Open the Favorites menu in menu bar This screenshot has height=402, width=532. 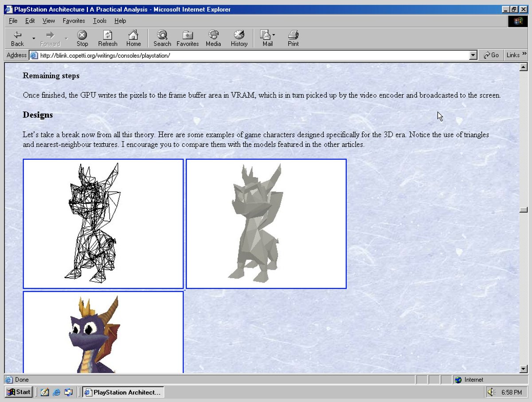click(74, 21)
